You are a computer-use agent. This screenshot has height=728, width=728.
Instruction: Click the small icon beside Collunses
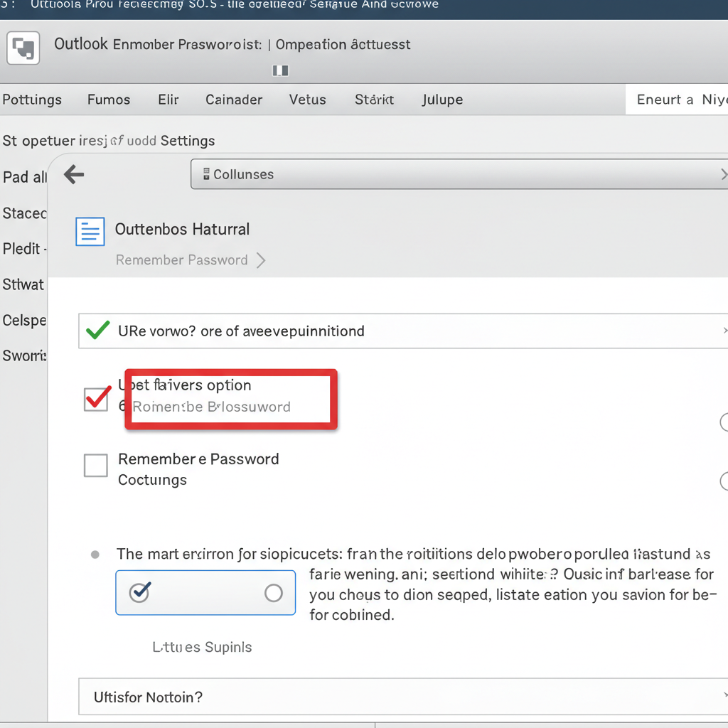pos(206,174)
